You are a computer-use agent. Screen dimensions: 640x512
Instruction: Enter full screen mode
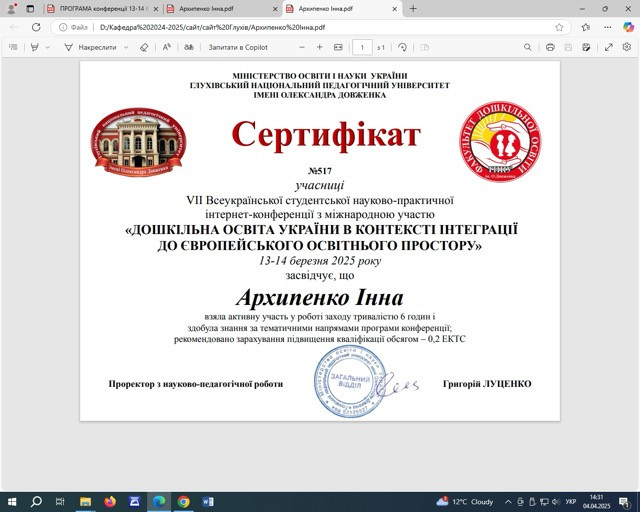tap(609, 47)
